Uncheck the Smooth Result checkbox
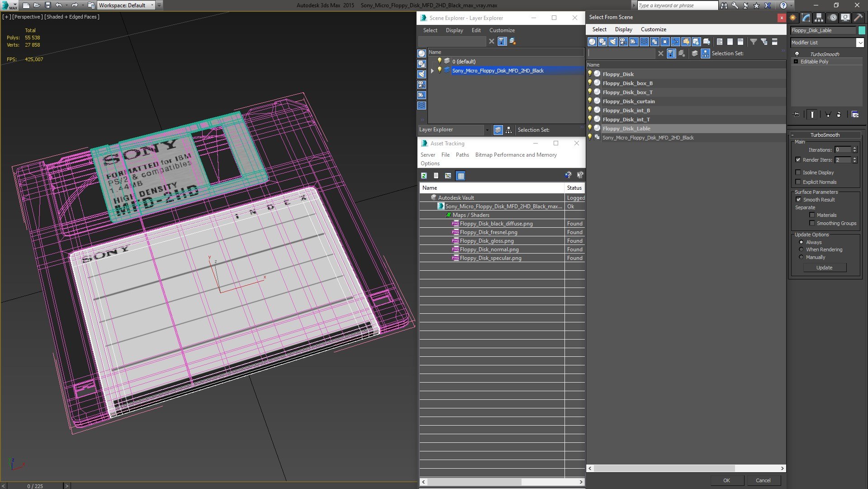This screenshot has height=489, width=868. pyautogui.click(x=798, y=200)
